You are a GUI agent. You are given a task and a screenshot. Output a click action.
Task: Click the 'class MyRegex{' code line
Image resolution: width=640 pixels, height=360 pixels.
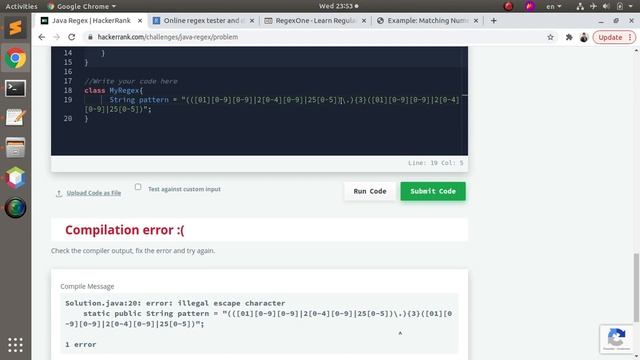click(x=113, y=91)
